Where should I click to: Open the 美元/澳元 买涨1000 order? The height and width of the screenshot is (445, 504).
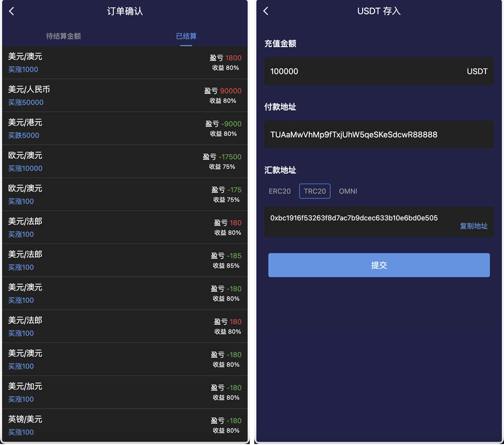125,62
